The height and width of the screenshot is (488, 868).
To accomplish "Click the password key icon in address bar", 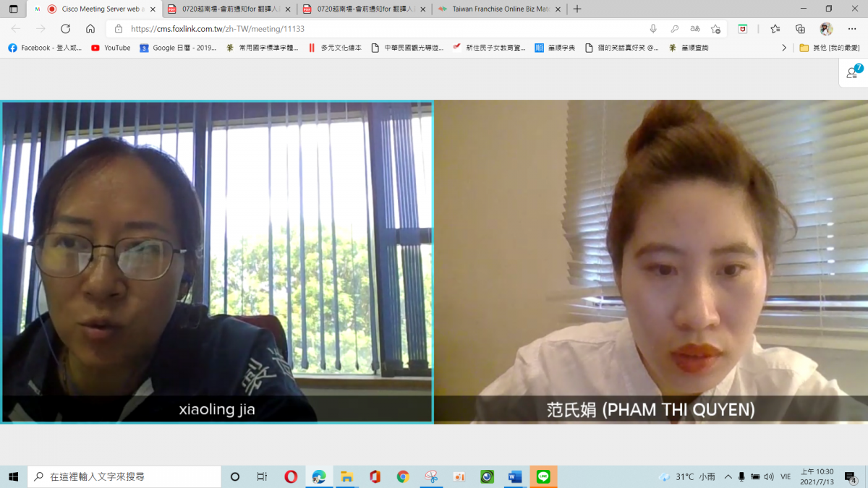I will tap(674, 29).
